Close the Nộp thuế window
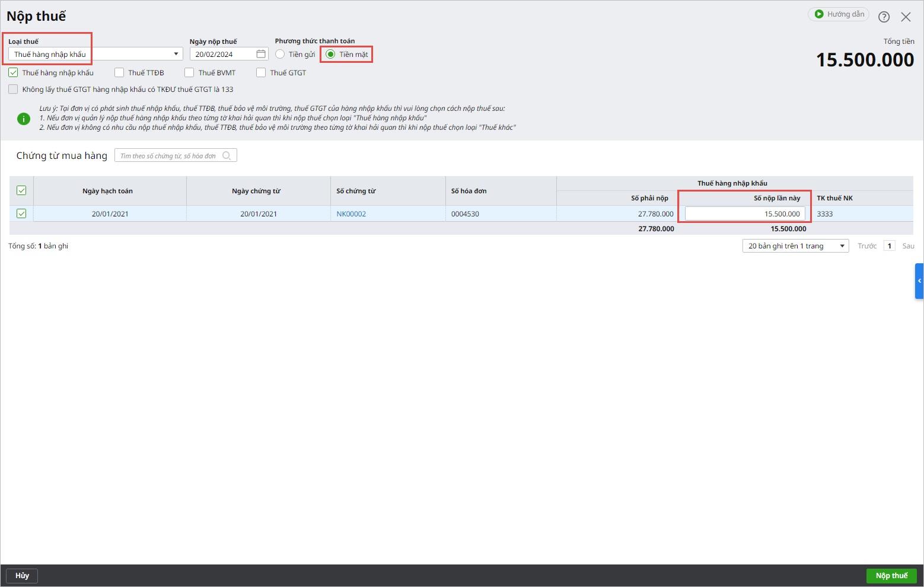Viewport: 924px width, 587px height. coord(906,17)
